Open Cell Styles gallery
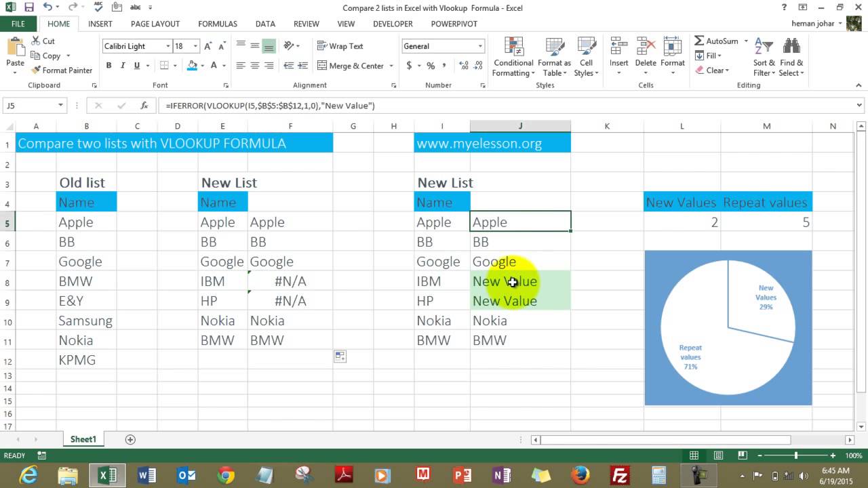The image size is (868, 488). coord(586,57)
